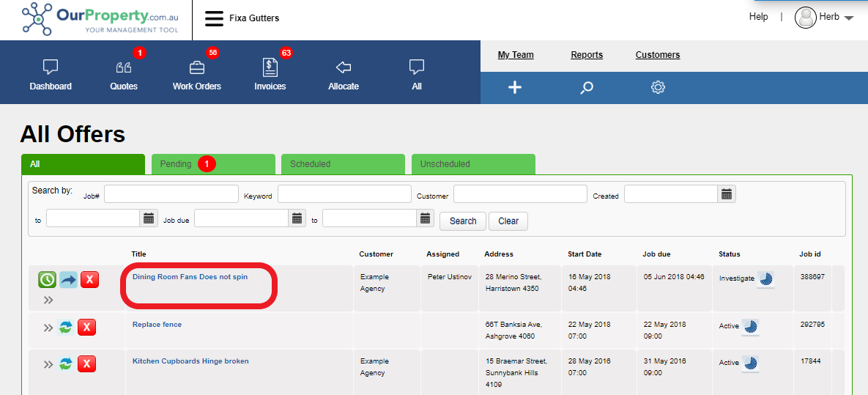Image resolution: width=868 pixels, height=395 pixels.
Task: Click the red X on Kitchen Cupboards row
Action: [86, 364]
